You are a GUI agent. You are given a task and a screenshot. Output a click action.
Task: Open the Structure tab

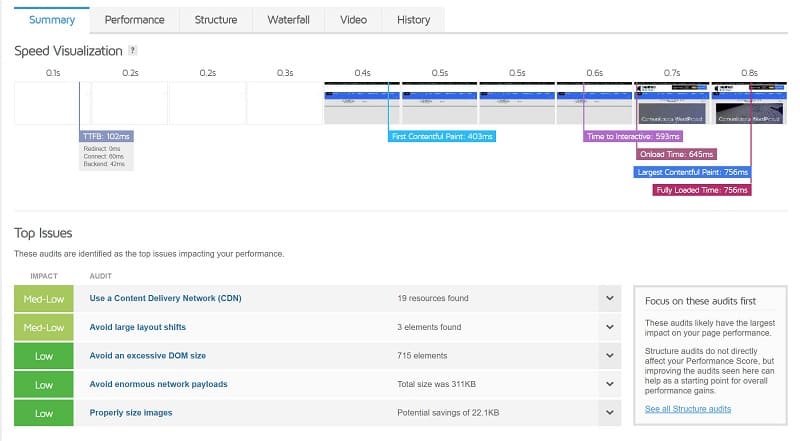point(215,19)
